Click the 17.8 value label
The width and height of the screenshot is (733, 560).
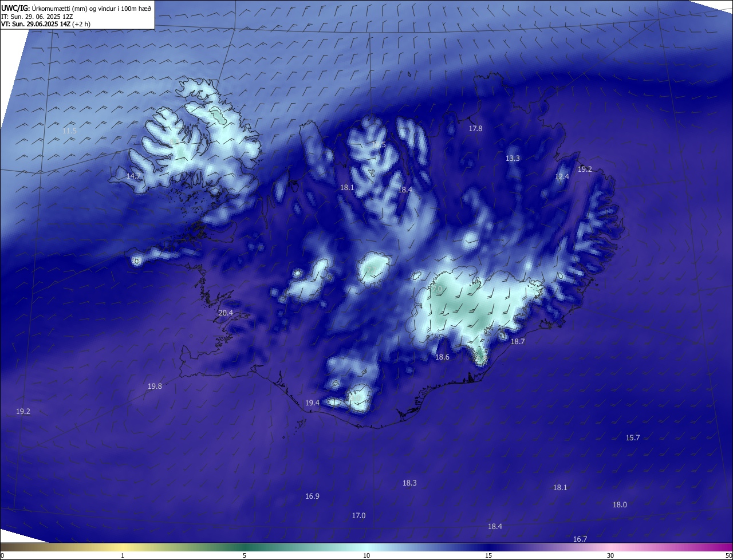[475, 129]
